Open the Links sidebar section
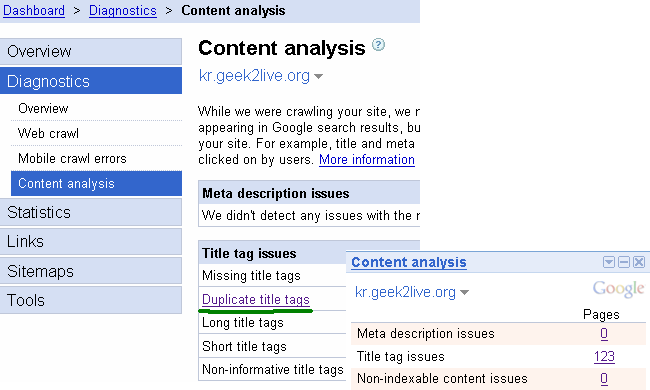650x390 pixels. (x=91, y=241)
